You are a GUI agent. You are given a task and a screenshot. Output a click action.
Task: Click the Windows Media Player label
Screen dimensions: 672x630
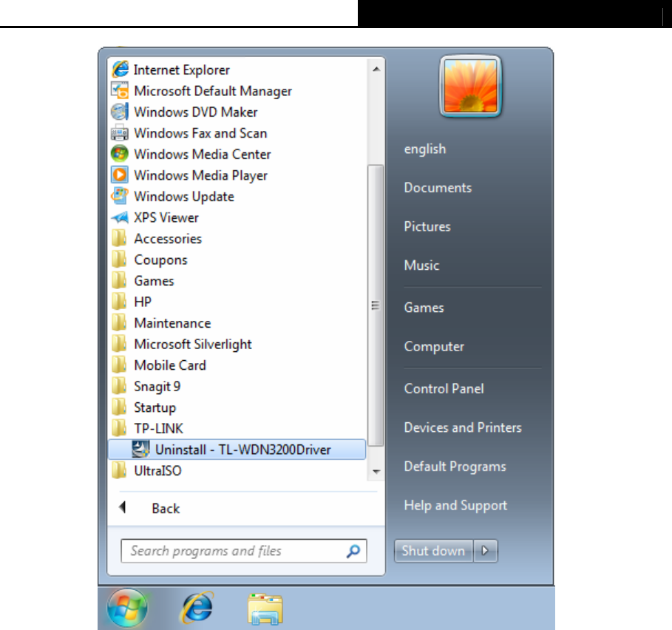(201, 175)
